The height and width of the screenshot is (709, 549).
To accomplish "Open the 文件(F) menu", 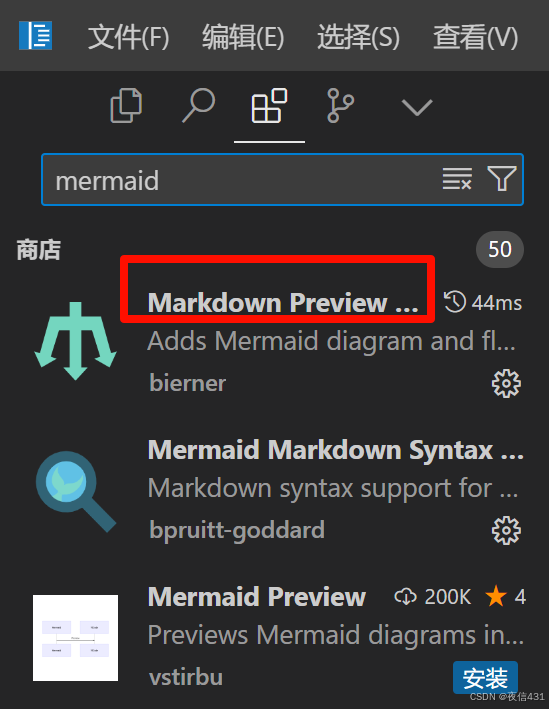I will tap(128, 37).
